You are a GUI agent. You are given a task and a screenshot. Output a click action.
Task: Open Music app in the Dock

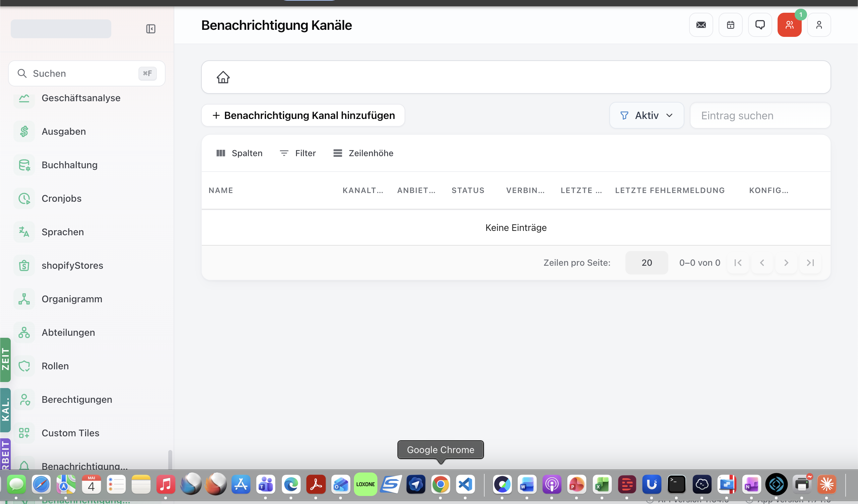click(166, 484)
